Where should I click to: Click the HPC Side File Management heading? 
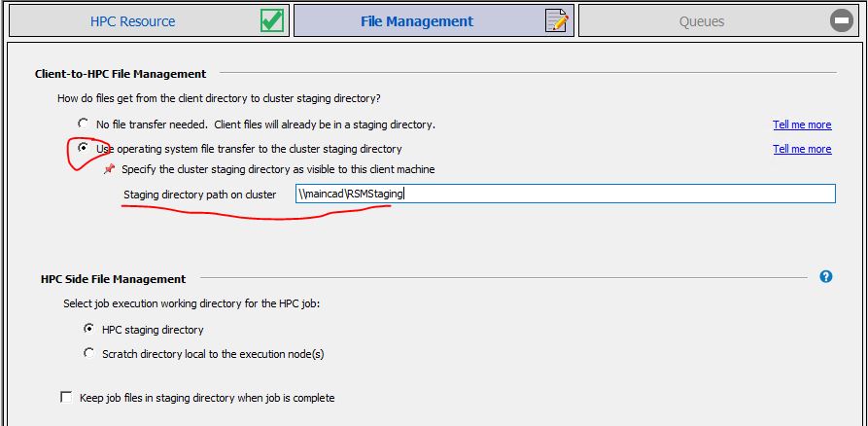pos(114,278)
